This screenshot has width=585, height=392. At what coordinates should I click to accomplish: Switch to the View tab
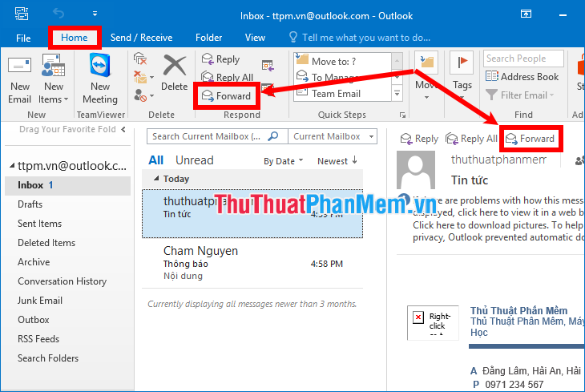[255, 38]
